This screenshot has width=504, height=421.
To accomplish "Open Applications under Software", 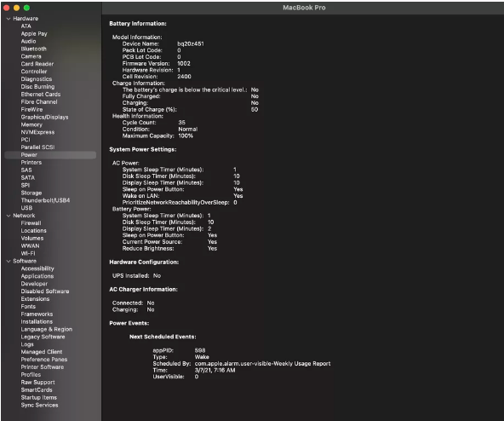I will pos(37,276).
